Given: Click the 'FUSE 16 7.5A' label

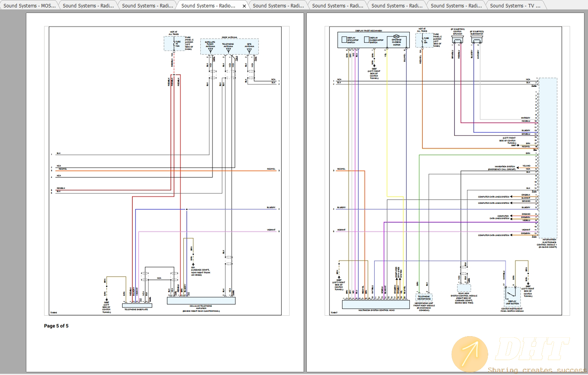Looking at the screenshot, I should pyautogui.click(x=178, y=44).
